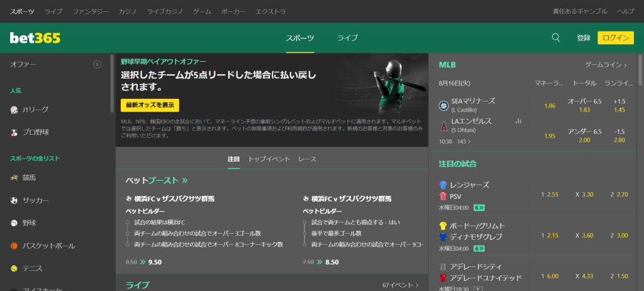This screenshot has height=291, width=644.
Task: Open ゲーム in the top menu
Action: point(202,11)
